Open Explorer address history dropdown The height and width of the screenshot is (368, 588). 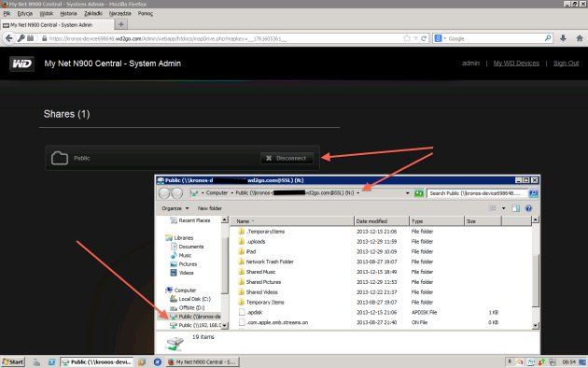[407, 193]
